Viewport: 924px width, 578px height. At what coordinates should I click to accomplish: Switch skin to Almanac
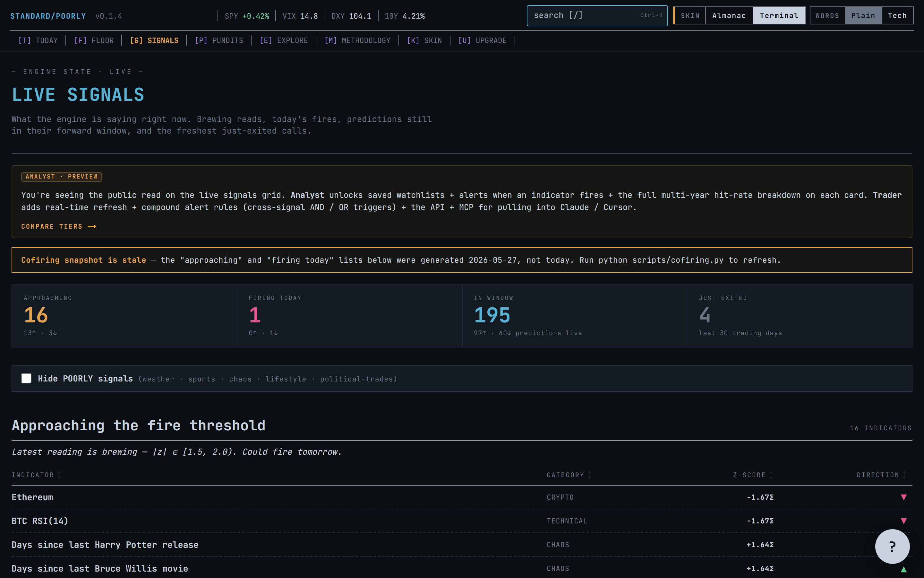click(729, 16)
